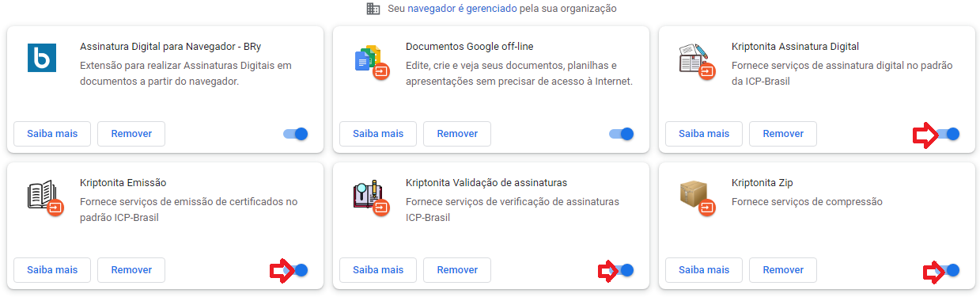Disable the Assinatura Digital BRy extension toggle

(x=296, y=134)
